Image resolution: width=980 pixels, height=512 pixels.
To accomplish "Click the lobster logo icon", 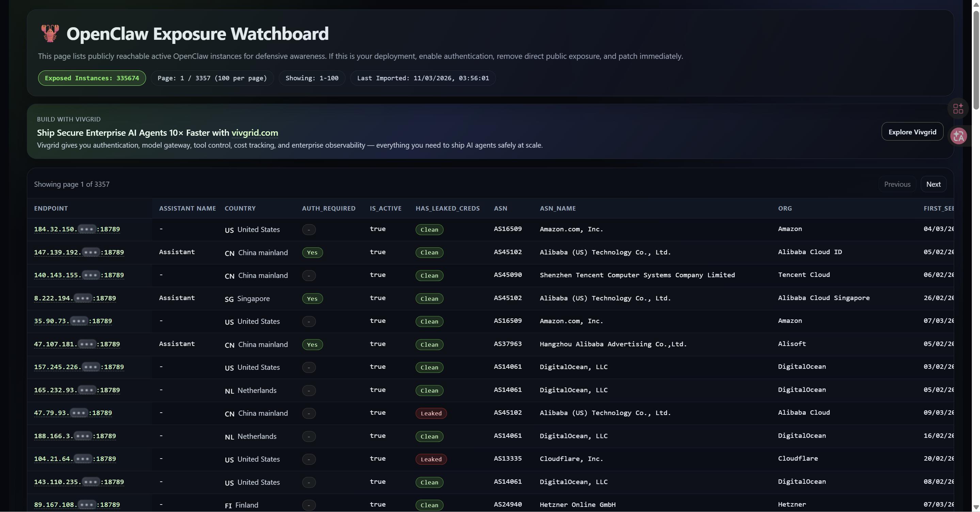I will [x=50, y=33].
